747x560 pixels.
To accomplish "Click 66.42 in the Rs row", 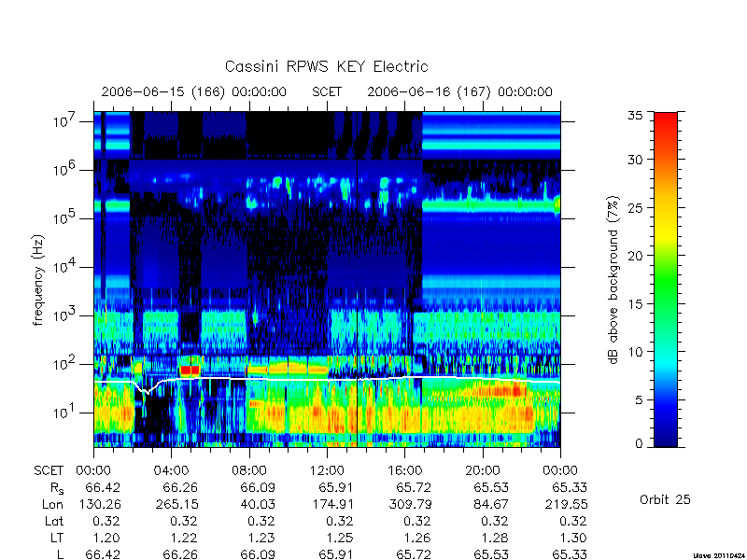I will point(103,487).
